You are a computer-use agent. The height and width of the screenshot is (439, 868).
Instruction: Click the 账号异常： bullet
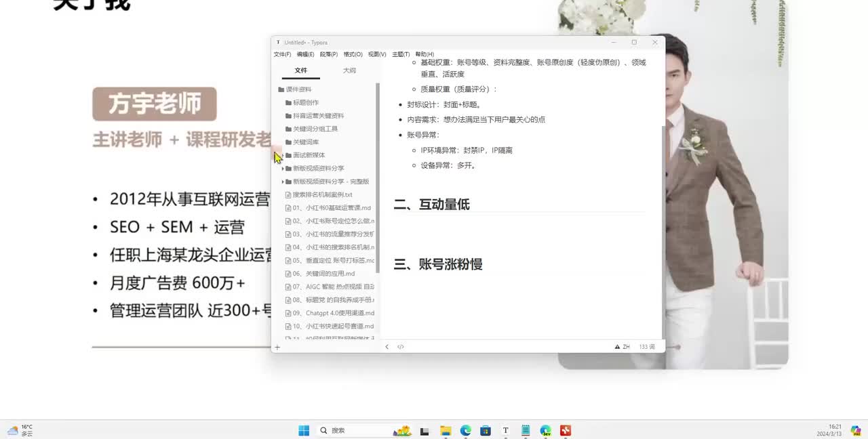tap(423, 135)
